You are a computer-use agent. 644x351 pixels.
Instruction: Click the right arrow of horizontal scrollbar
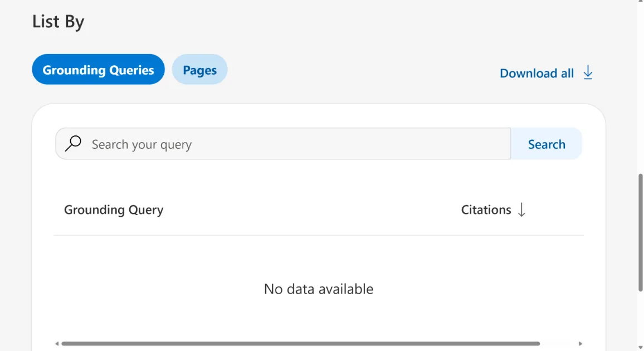[580, 344]
